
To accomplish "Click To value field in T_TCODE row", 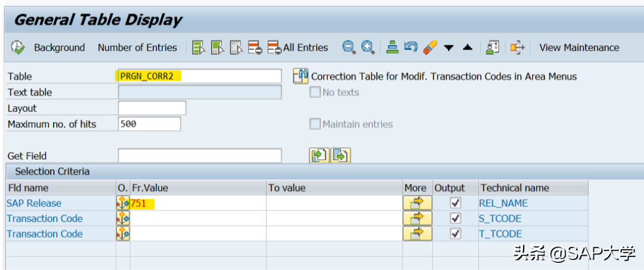I will point(335,234).
